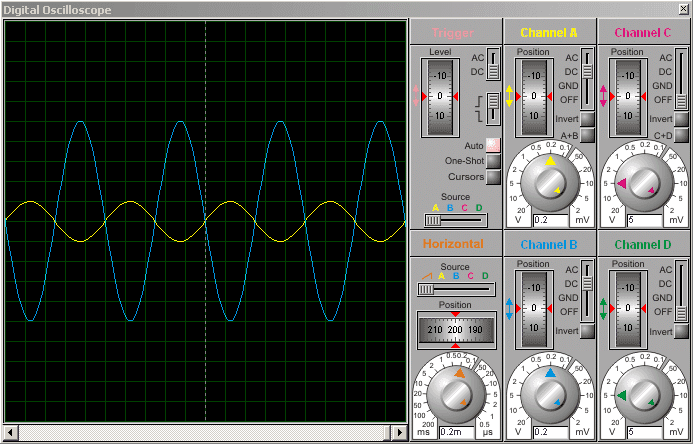
Task: Click the Channel B heading
Action: pos(549,245)
